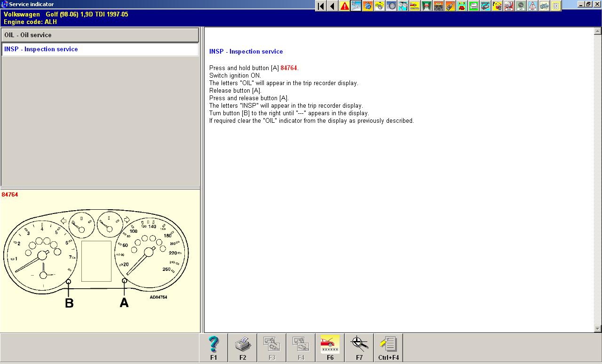
Task: Click the blue INSP - Inspection service heading
Action: click(246, 52)
